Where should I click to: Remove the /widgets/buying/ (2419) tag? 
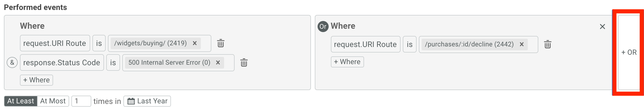coord(195,43)
